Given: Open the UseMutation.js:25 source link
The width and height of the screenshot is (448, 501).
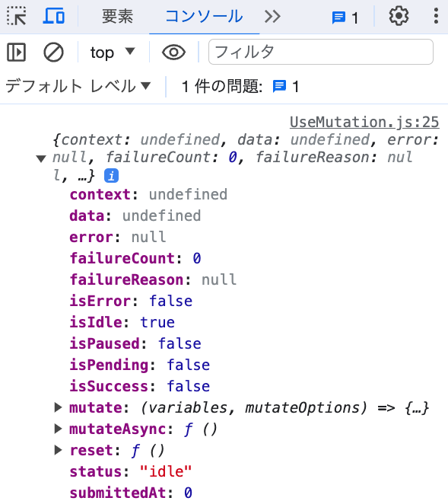Looking at the screenshot, I should 364,122.
